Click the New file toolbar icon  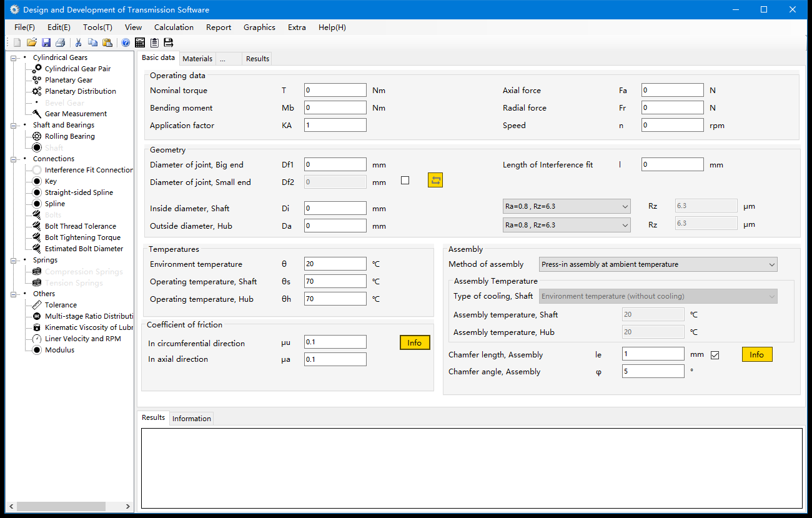point(17,42)
